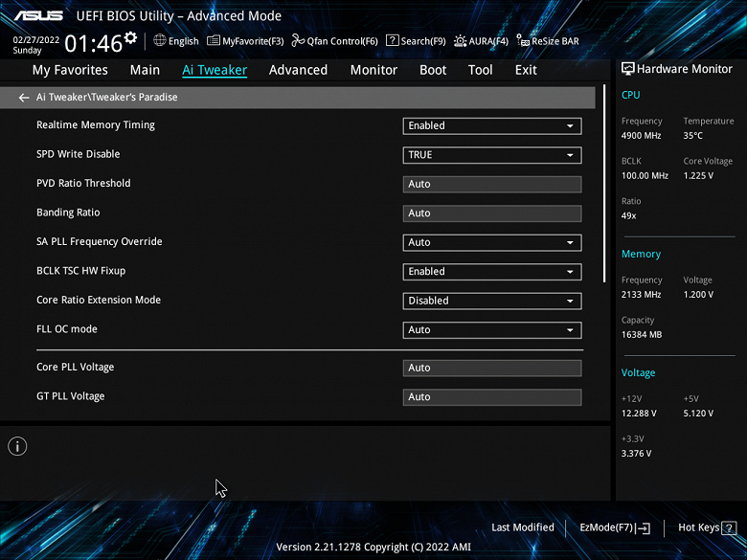Click the gear icon next to the clock

[130, 37]
